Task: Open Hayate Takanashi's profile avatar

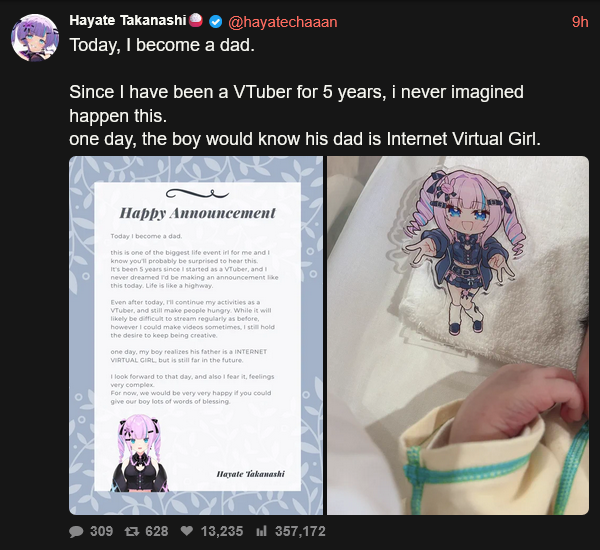Action: coord(35,38)
